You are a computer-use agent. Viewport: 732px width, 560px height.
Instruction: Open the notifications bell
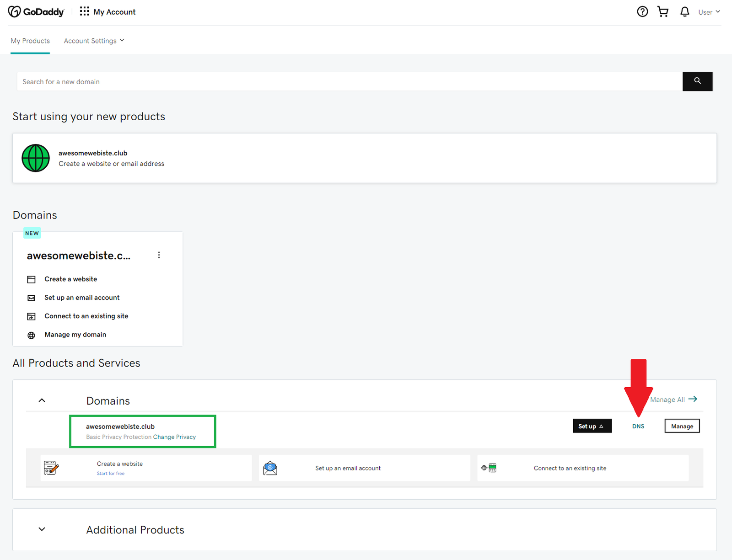pyautogui.click(x=684, y=12)
